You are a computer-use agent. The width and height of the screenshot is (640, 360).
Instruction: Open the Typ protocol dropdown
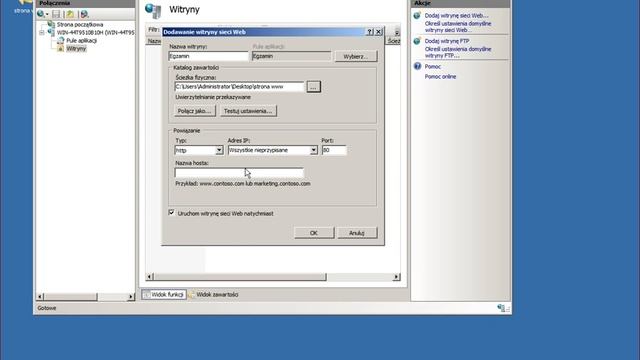[219, 150]
